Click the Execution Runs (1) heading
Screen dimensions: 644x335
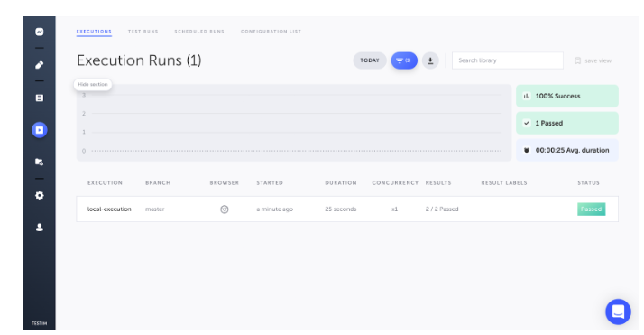click(139, 60)
